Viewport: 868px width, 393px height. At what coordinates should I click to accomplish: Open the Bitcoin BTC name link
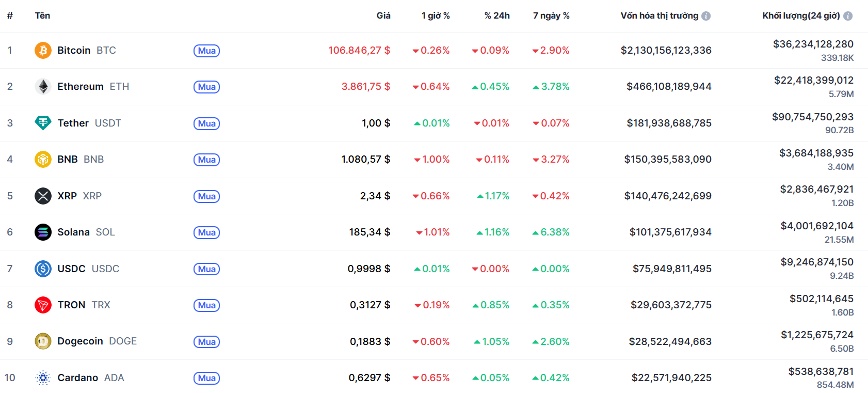[x=87, y=50]
